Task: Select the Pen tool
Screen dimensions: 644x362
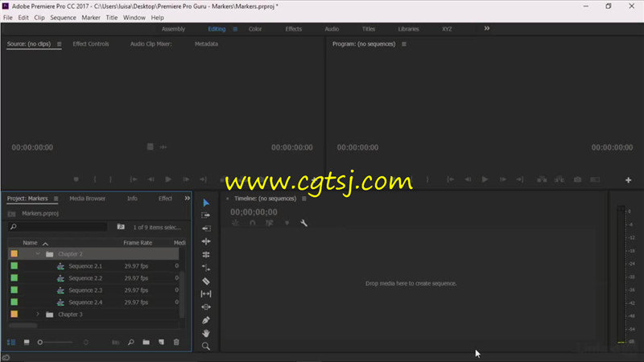Action: point(206,320)
